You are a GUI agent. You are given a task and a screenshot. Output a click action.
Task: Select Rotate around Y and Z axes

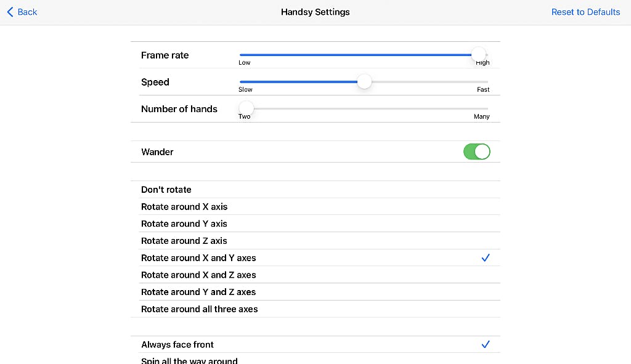(x=198, y=292)
